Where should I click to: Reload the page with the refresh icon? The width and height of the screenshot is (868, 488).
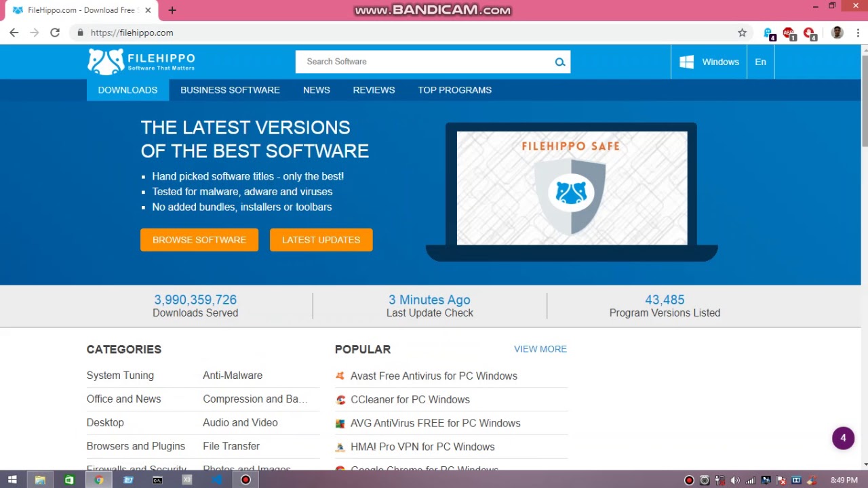[x=55, y=33]
